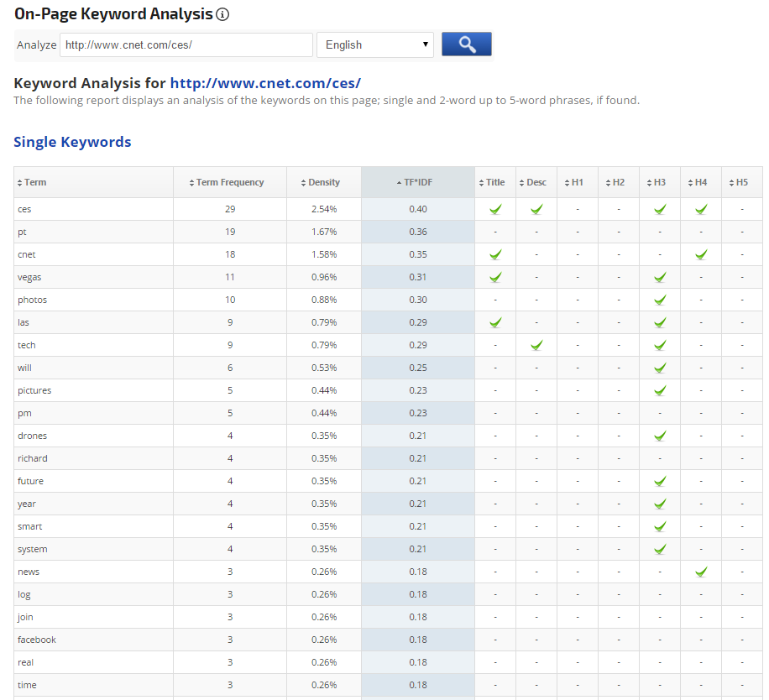Click the H4 checkmark in the news row
Screen dimensions: 769x700
701,572
